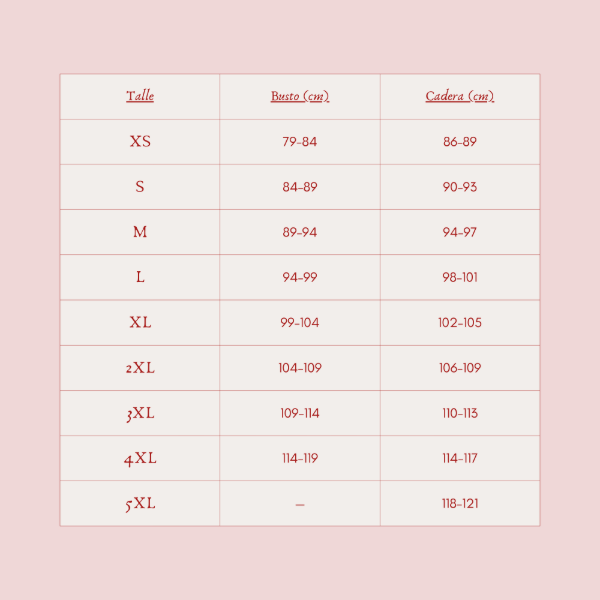Select the M size cell

click(140, 232)
